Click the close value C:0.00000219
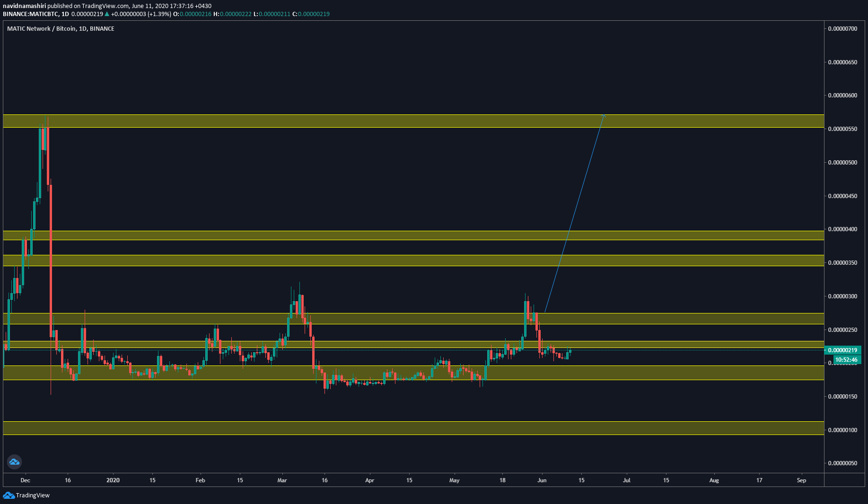This screenshot has width=868, height=504. (311, 14)
